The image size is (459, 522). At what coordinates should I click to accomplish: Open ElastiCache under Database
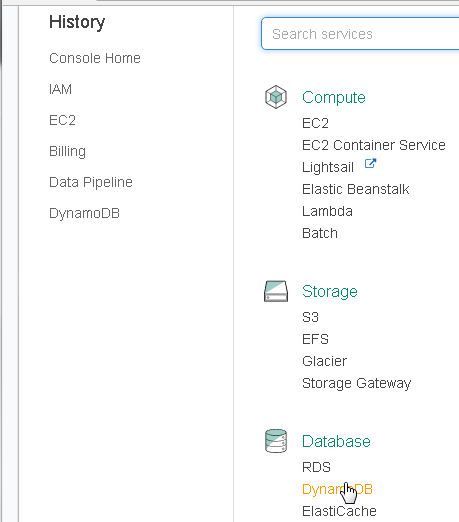point(339,511)
